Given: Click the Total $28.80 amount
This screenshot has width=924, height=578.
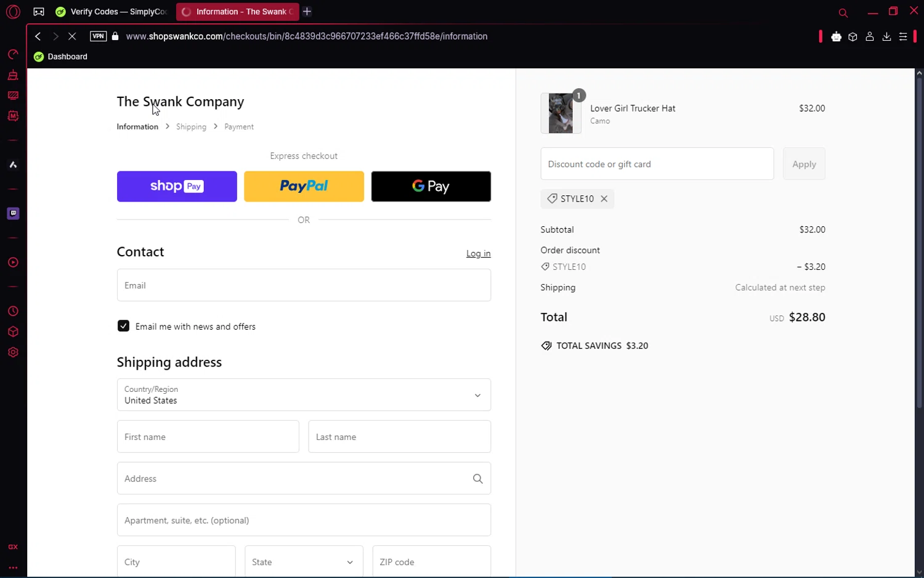Looking at the screenshot, I should click(807, 317).
